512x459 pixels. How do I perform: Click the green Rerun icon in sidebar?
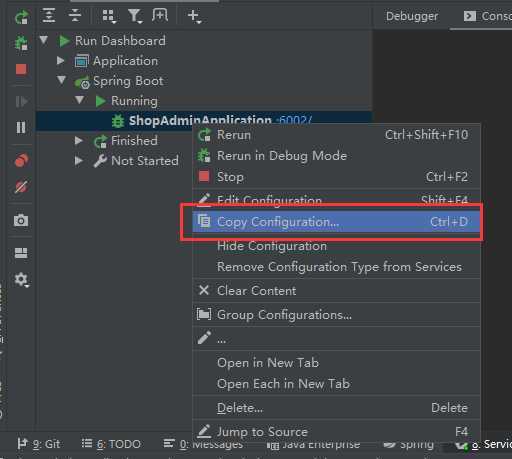22,17
